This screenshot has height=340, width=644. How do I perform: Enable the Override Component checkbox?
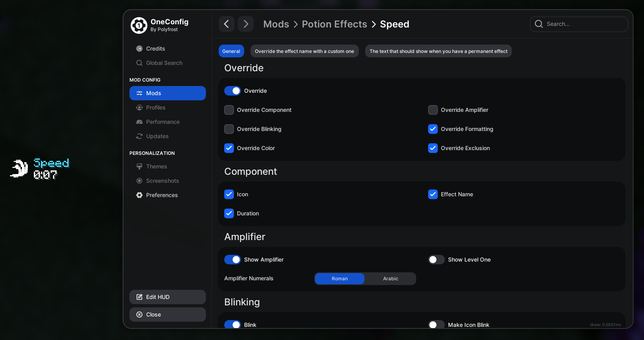(x=229, y=110)
